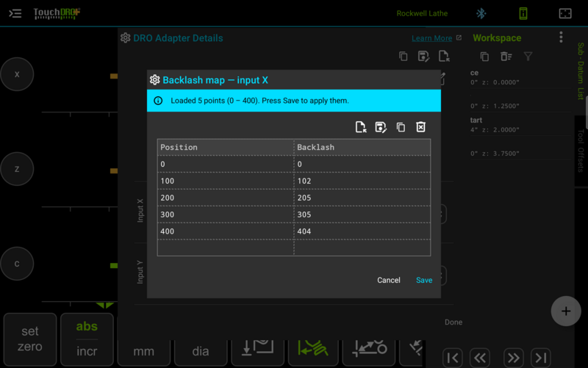This screenshot has width=588, height=368.
Task: Toggle abs/incr mode
Action: tap(87, 339)
